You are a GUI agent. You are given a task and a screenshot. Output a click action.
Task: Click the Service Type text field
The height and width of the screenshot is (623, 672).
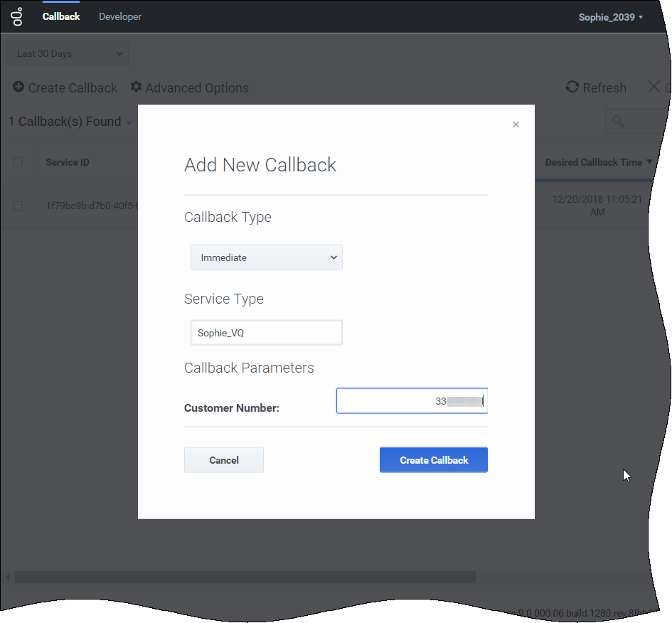coord(267,333)
